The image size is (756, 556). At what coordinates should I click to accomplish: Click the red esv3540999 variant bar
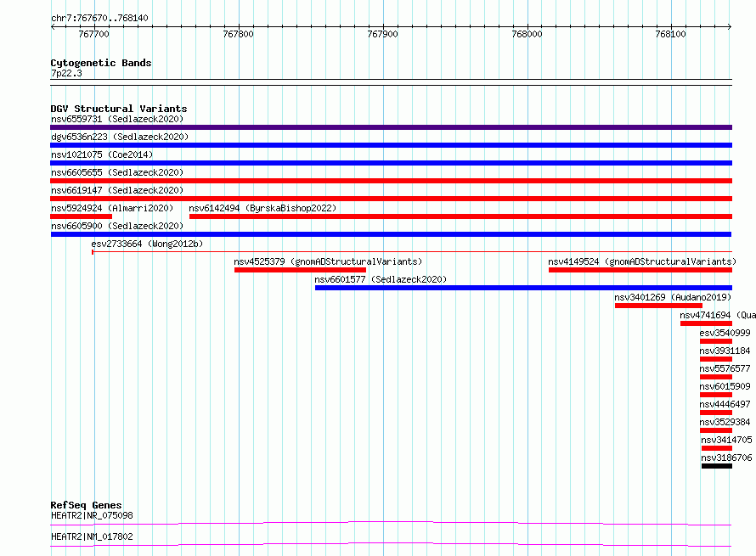(716, 341)
